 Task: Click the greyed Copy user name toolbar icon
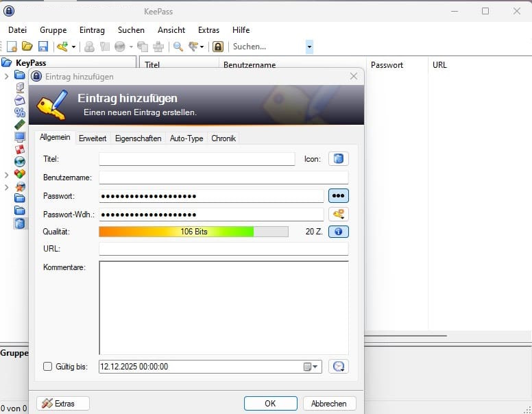[89, 47]
